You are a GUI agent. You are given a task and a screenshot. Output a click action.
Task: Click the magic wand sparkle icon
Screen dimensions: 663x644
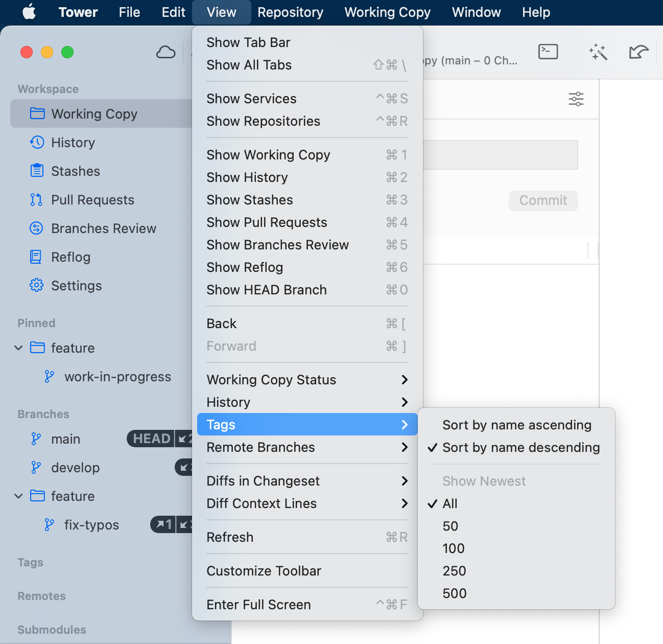[598, 52]
